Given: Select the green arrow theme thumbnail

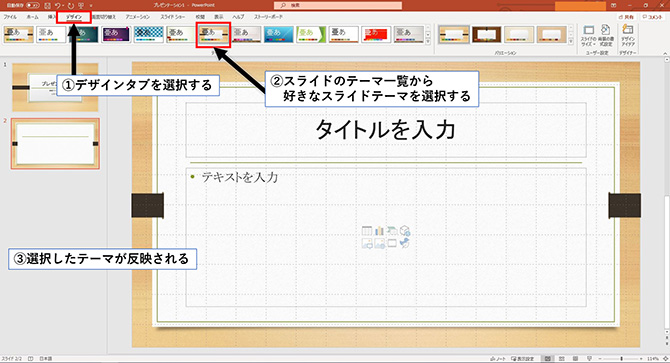Looking at the screenshot, I should (311, 35).
